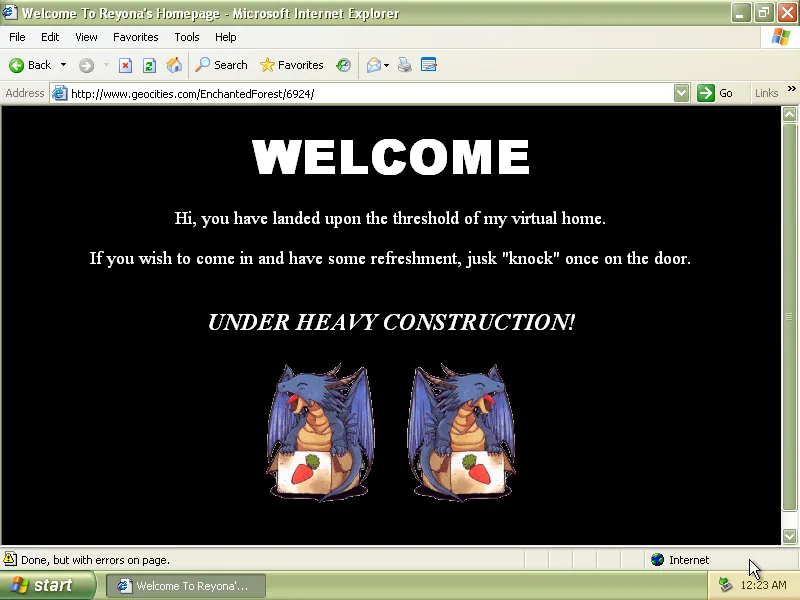
Task: Click the page icon in address bar
Action: (60, 93)
